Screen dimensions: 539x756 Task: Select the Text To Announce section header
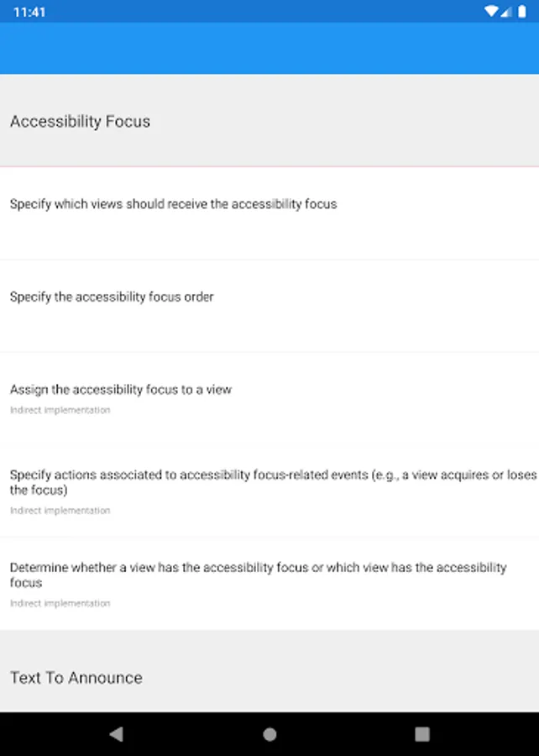76,678
